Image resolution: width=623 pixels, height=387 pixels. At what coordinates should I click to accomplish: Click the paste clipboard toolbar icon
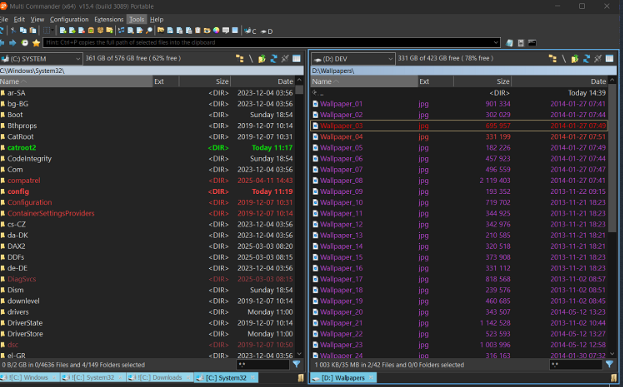[33, 30]
